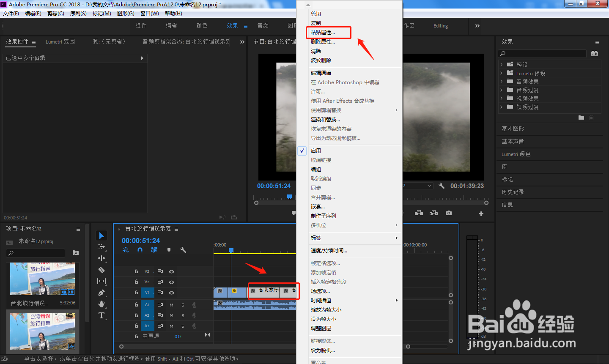Expand the 视频过渡 folder
Image resolution: width=609 pixels, height=364 pixels.
pyautogui.click(x=502, y=107)
